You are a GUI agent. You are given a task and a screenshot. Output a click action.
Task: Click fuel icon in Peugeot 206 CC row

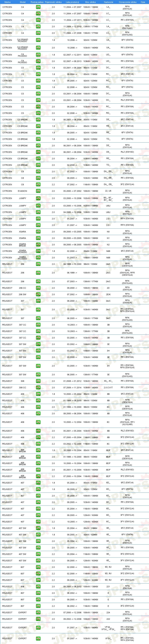38,288
